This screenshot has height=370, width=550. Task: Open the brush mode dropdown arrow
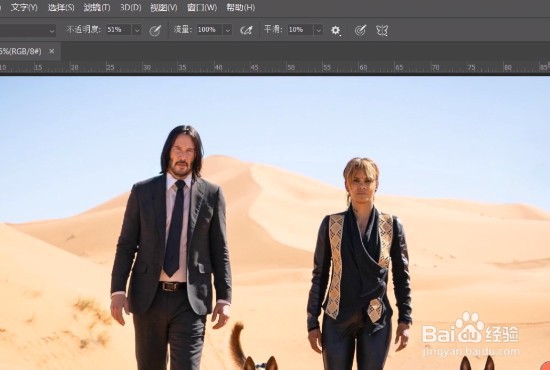52,31
